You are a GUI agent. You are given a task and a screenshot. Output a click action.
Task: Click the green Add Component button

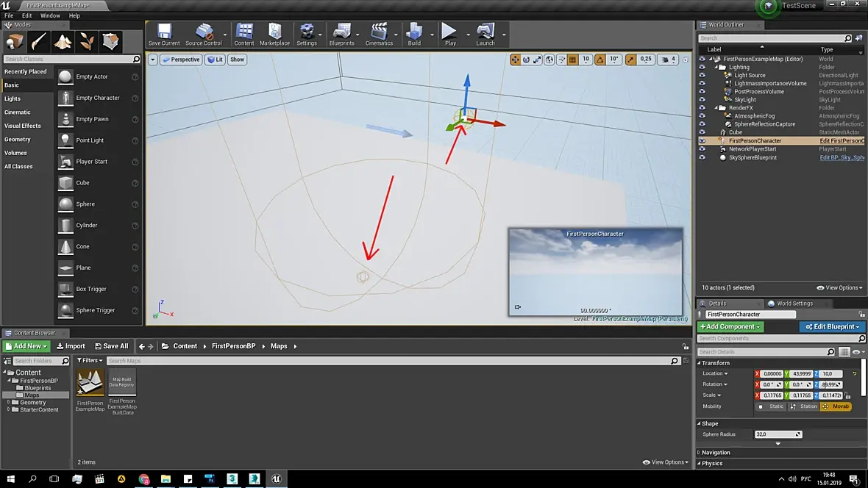click(x=730, y=327)
